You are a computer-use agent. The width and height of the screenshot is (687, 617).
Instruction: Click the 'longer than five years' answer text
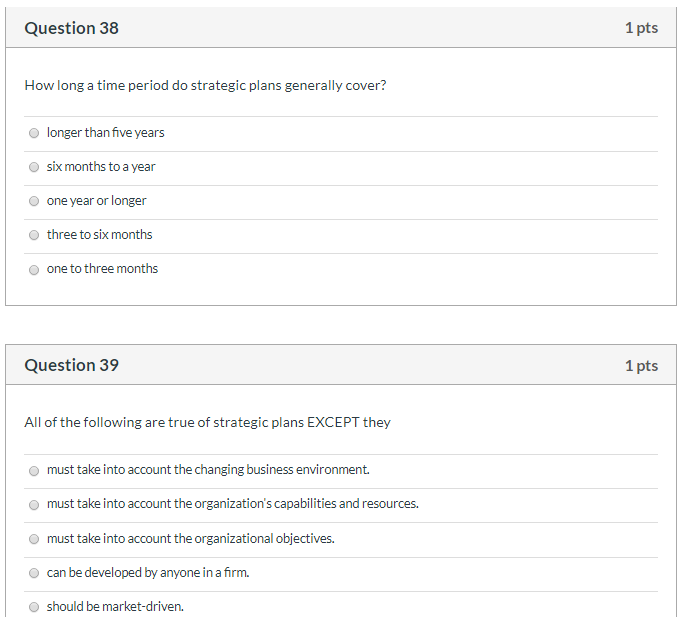(x=106, y=133)
